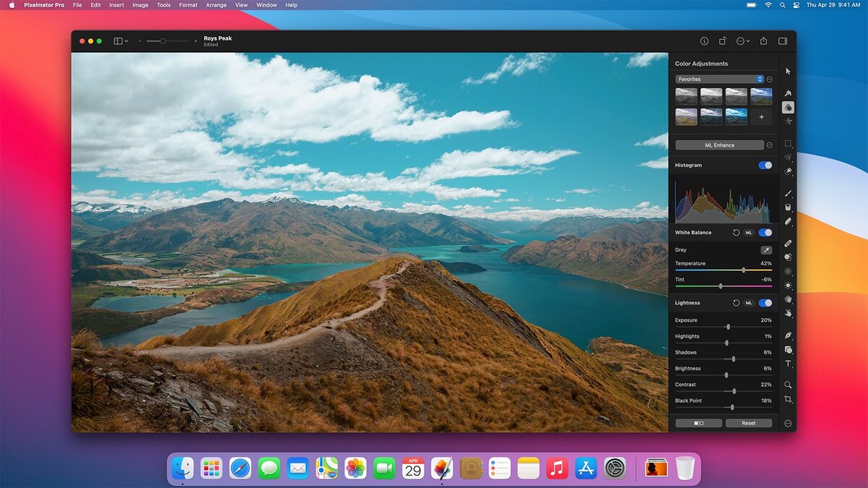
Task: Open Photos from the Dock
Action: (x=355, y=468)
